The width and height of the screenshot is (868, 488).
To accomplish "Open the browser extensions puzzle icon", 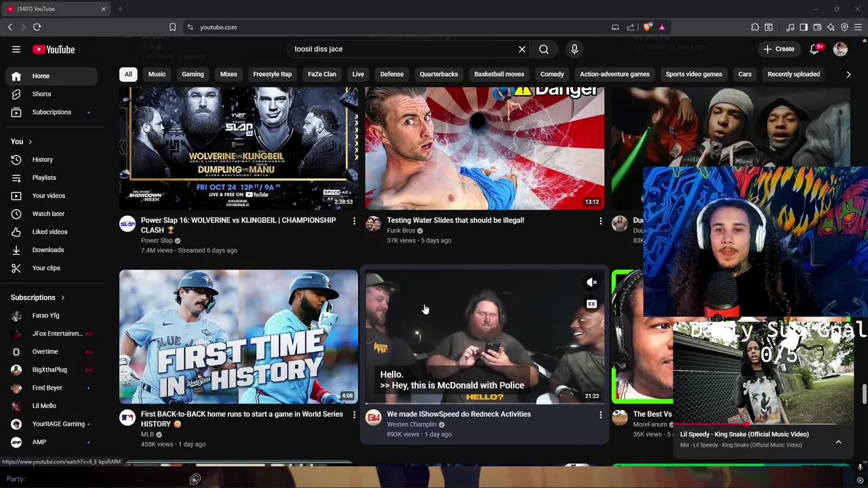I will click(755, 27).
